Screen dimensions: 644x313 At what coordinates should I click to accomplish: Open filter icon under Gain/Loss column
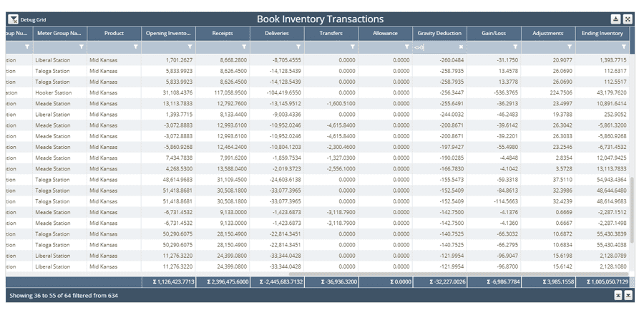coord(515,47)
